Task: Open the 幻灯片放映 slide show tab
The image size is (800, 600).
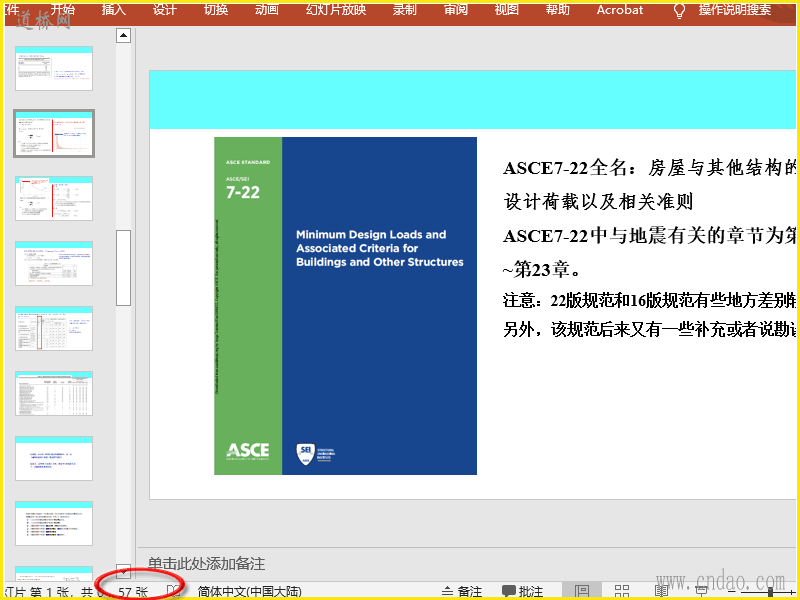Action: (336, 9)
